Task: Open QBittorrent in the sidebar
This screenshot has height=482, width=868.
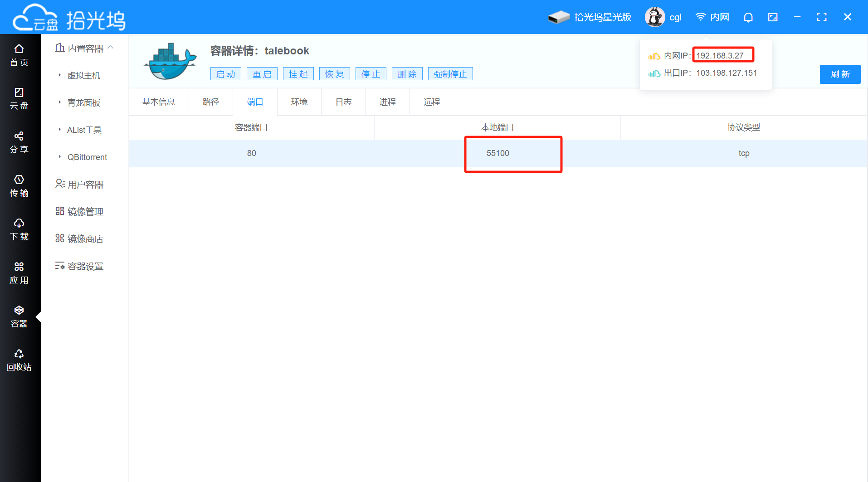Action: [87, 157]
